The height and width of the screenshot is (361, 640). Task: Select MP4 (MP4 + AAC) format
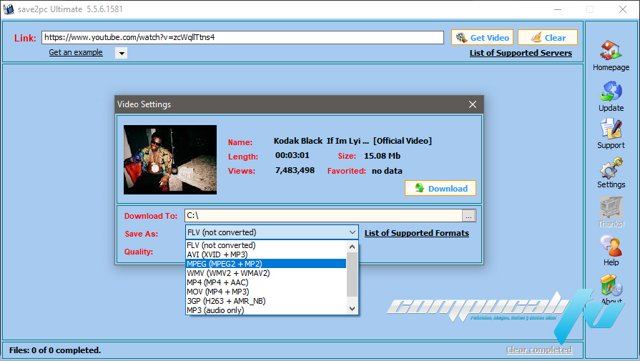coord(266,283)
